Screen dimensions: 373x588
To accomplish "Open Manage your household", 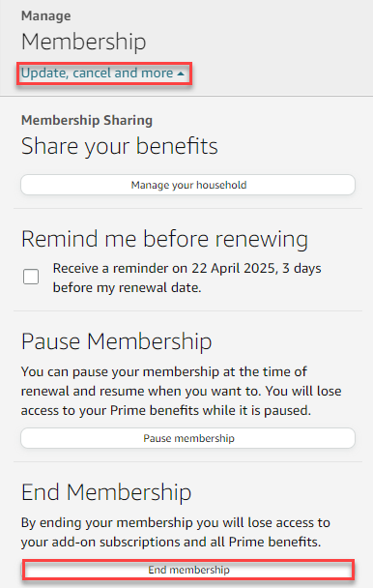I will click(187, 185).
